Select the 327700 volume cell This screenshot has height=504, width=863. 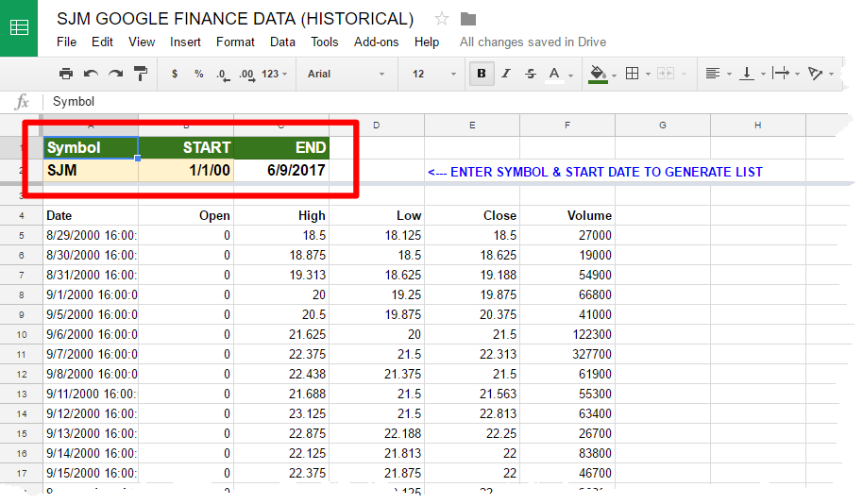567,354
